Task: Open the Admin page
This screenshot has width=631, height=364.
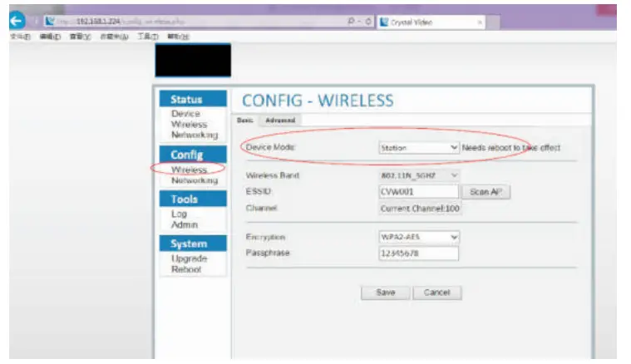Action: pos(185,224)
